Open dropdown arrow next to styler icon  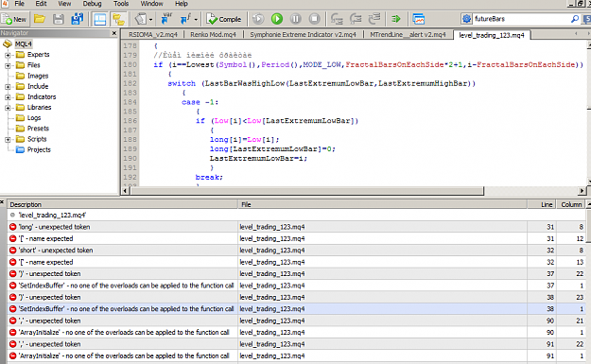[150, 19]
